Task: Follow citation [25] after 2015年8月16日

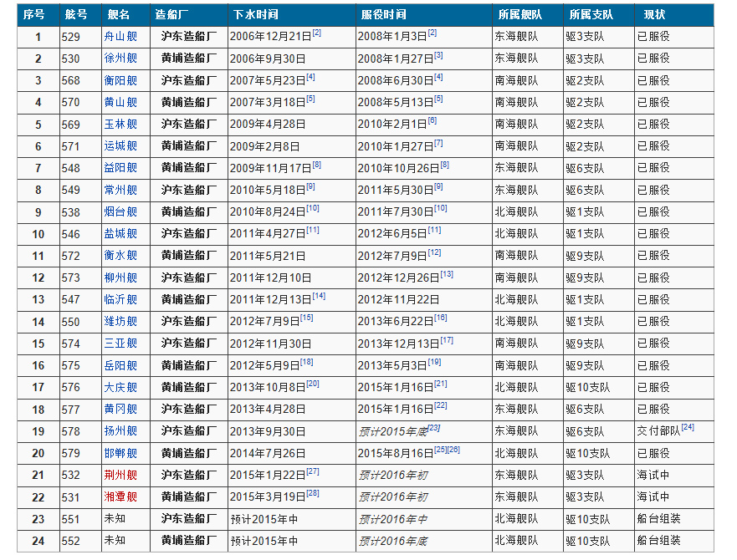Action: coord(440,449)
